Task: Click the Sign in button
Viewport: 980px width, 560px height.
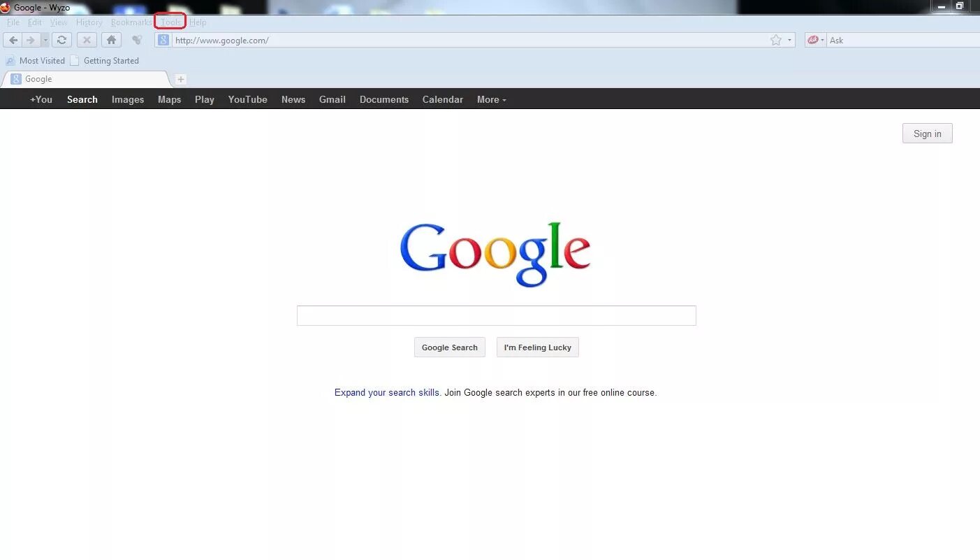Action: tap(927, 134)
